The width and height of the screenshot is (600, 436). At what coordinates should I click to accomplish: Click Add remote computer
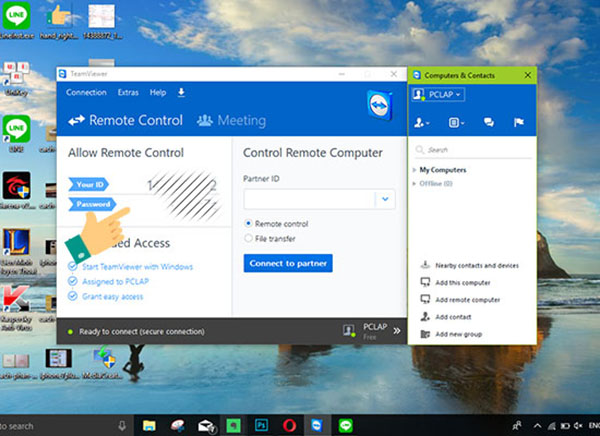point(468,300)
